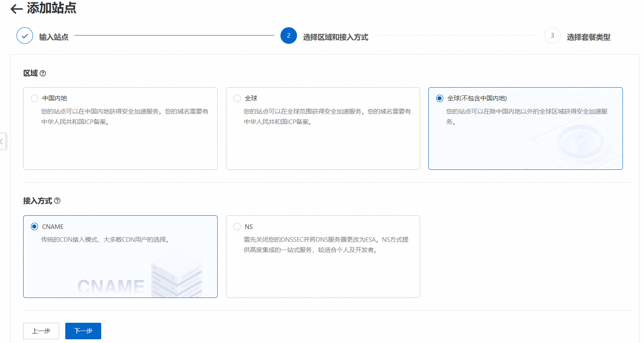Click the completed checkmark step icon for 输入站点
644x343 pixels.
coord(25,36)
